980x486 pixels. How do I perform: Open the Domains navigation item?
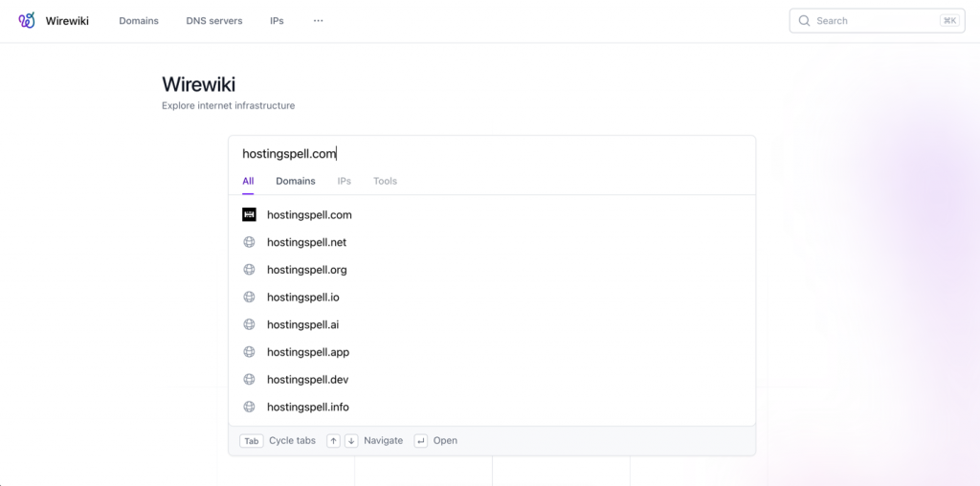pyautogui.click(x=139, y=21)
